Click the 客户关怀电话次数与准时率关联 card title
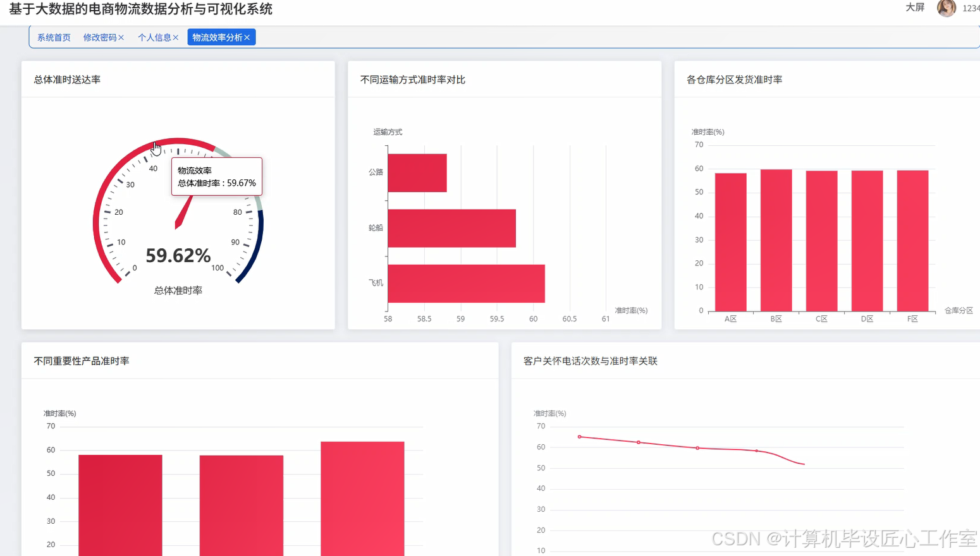980x556 pixels. pyautogui.click(x=591, y=361)
